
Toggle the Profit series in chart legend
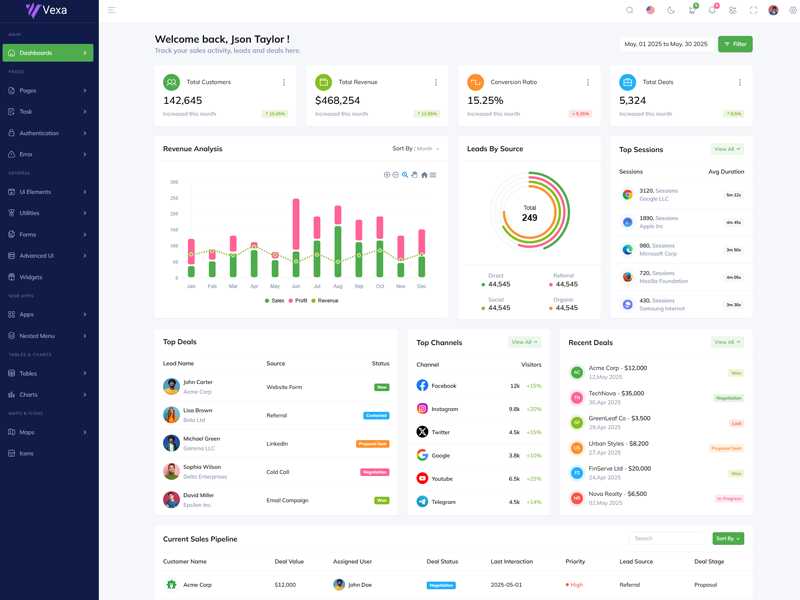coord(298,300)
